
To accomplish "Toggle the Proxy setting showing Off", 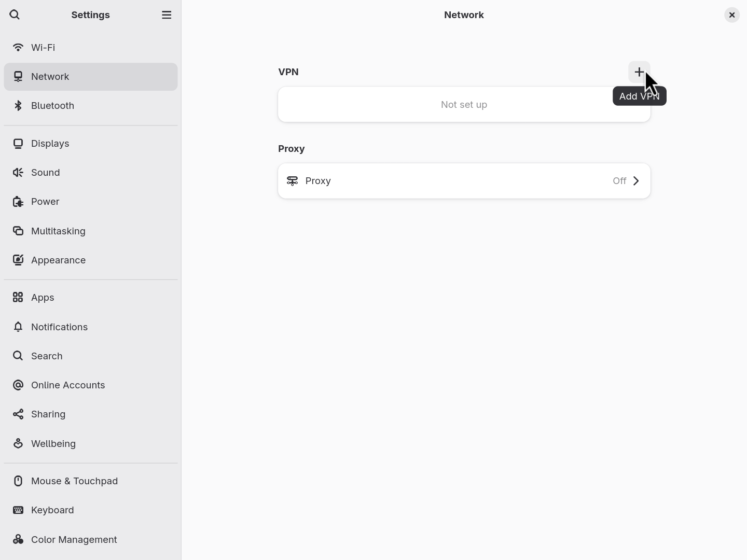I will point(619,181).
